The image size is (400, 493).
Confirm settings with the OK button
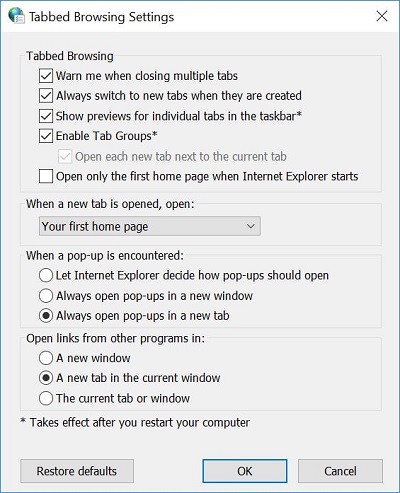(245, 471)
